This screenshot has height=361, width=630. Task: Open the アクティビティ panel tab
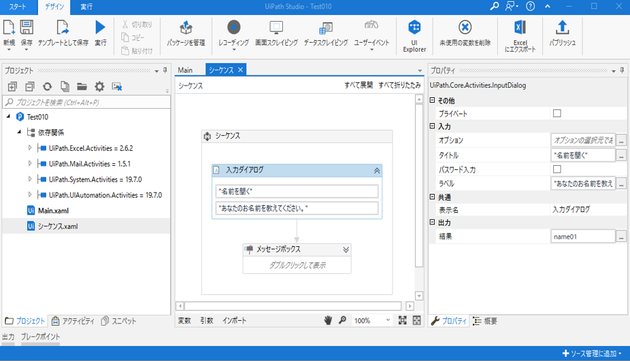[x=73, y=321]
